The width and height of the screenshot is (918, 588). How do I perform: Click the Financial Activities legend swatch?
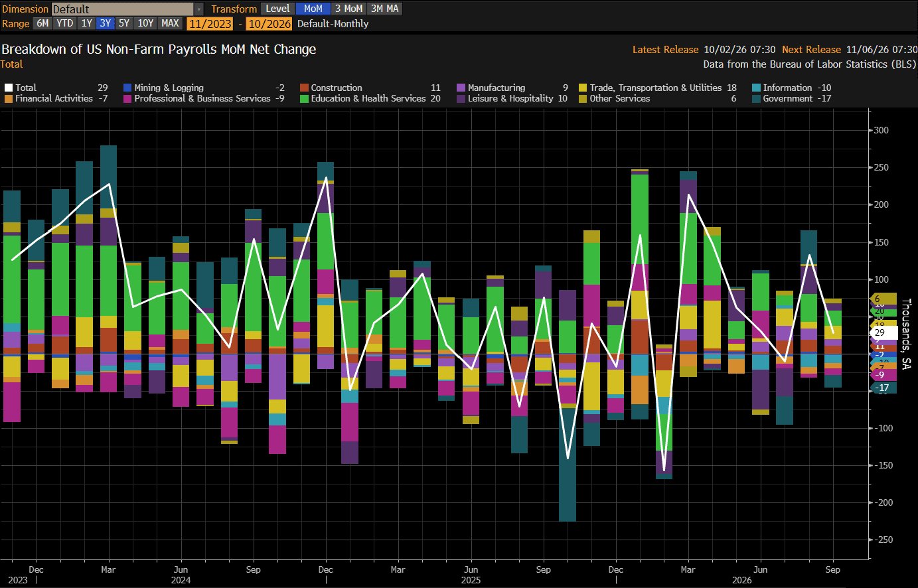[9, 98]
